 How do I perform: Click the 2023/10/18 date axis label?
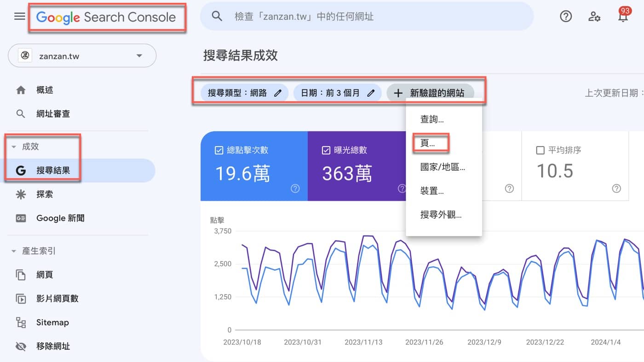(x=242, y=342)
